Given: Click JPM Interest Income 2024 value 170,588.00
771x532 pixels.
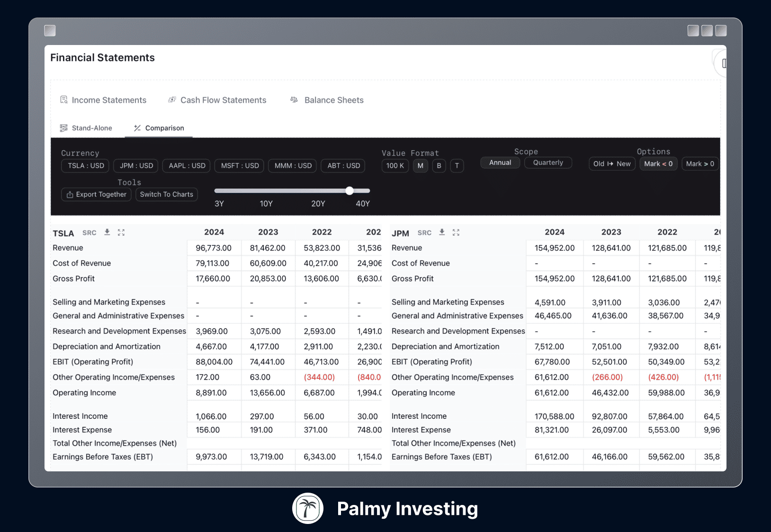Looking at the screenshot, I should pos(555,416).
